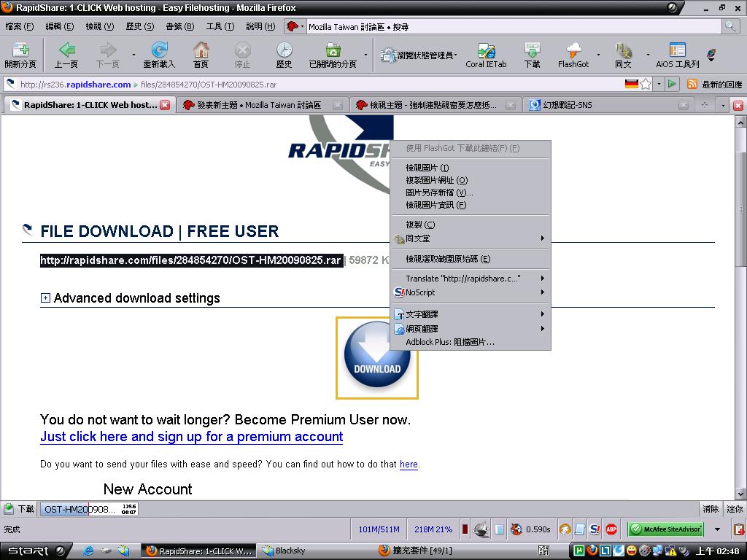This screenshot has width=747, height=560.
Task: Reload the page with 重新載入
Action: pos(159,55)
